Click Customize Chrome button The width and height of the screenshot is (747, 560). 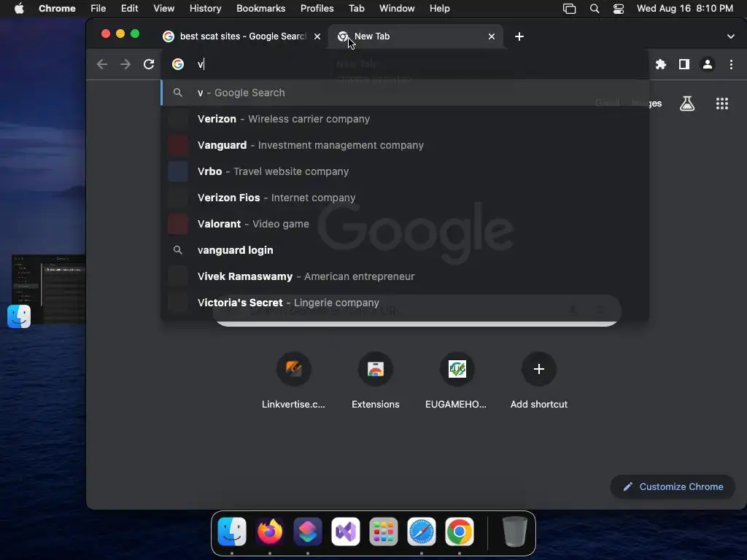(673, 486)
